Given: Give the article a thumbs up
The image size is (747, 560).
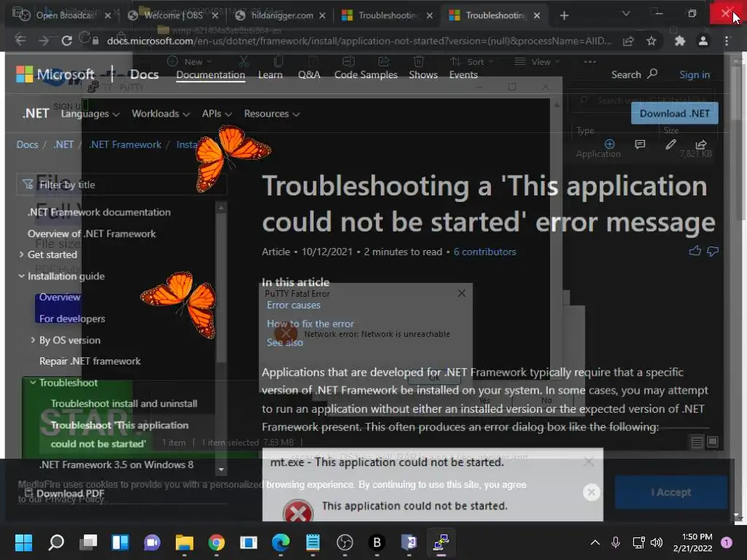Looking at the screenshot, I should tap(695, 251).
